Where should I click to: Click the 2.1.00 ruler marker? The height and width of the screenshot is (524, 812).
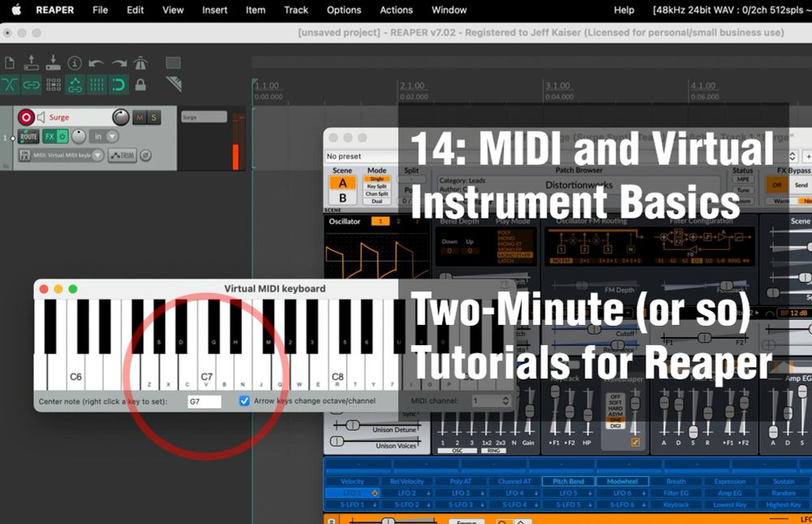click(x=412, y=85)
